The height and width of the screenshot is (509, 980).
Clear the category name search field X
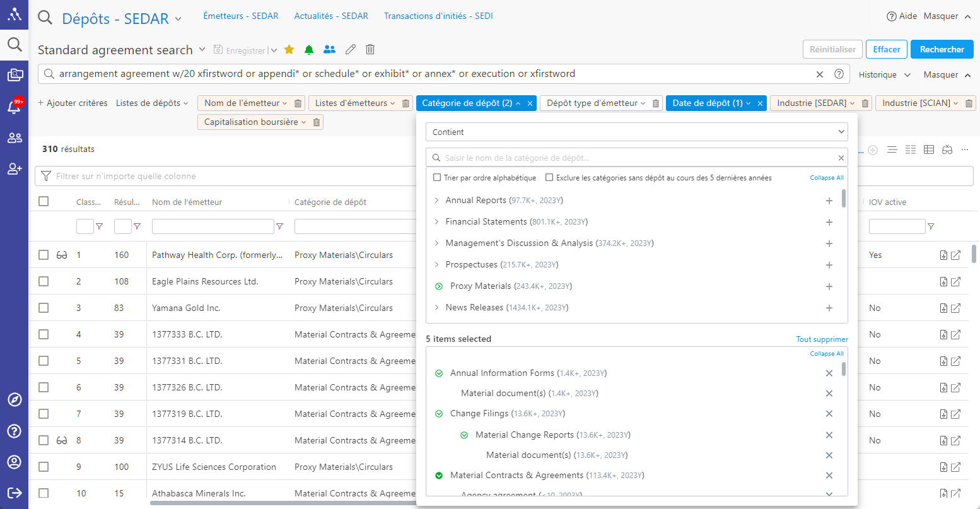(841, 158)
